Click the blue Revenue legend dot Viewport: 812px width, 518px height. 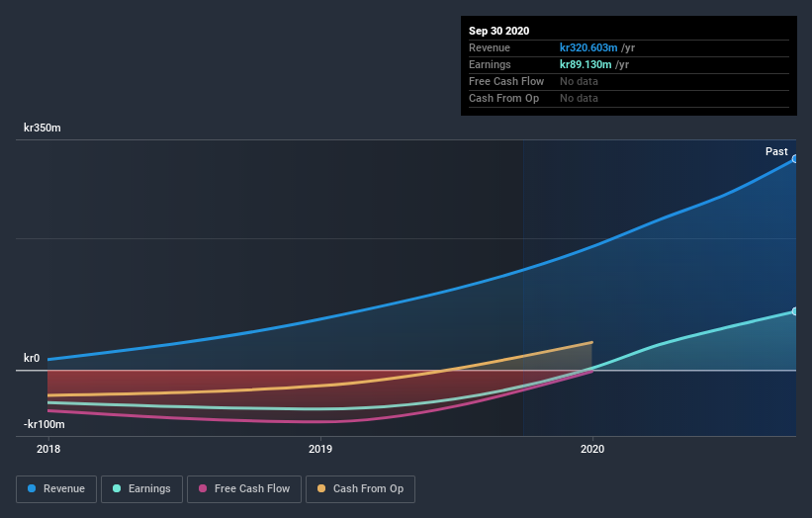click(32, 488)
